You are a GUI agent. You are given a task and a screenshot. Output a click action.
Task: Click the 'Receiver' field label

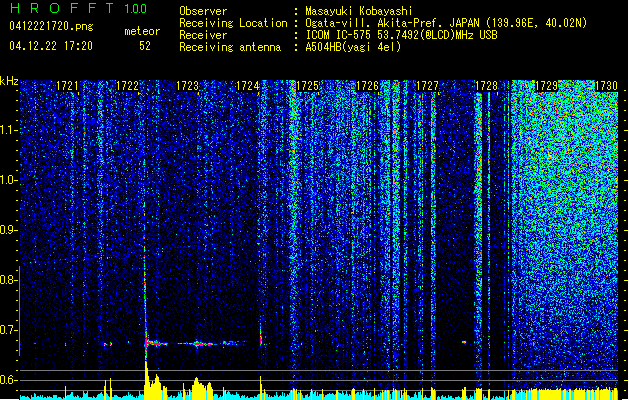203,35
